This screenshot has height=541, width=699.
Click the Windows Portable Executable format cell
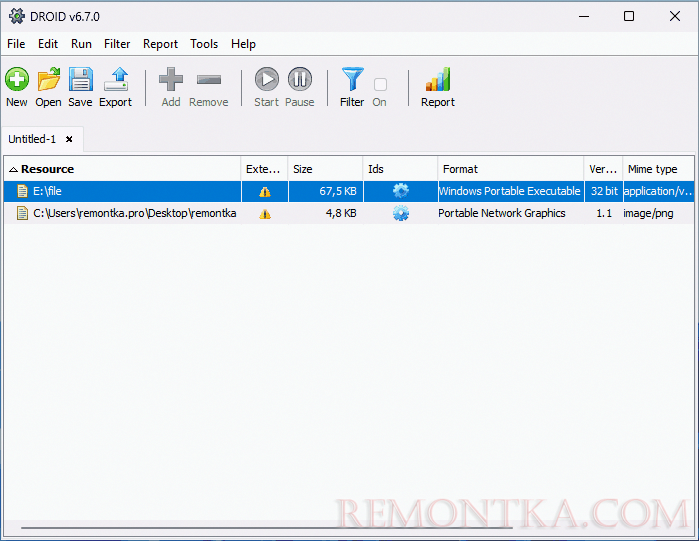point(510,191)
